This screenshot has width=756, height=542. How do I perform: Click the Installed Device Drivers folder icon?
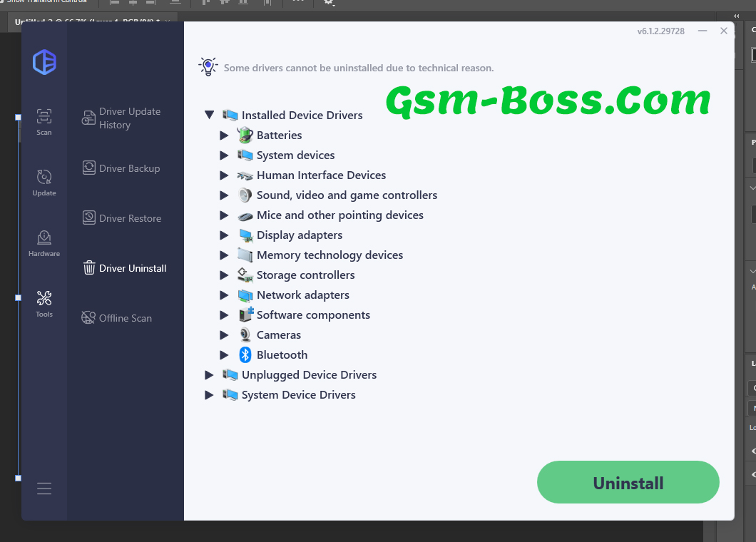tap(230, 116)
